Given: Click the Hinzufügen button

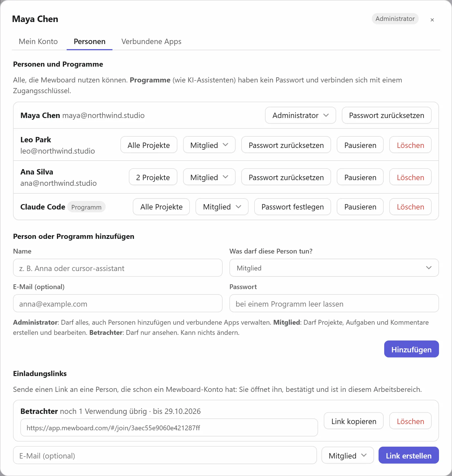Looking at the screenshot, I should point(411,349).
